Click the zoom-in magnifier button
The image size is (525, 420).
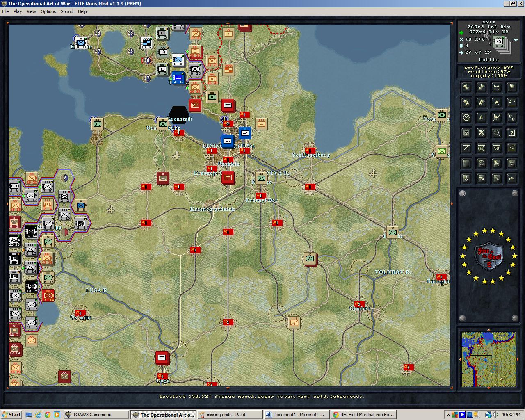[496, 133]
